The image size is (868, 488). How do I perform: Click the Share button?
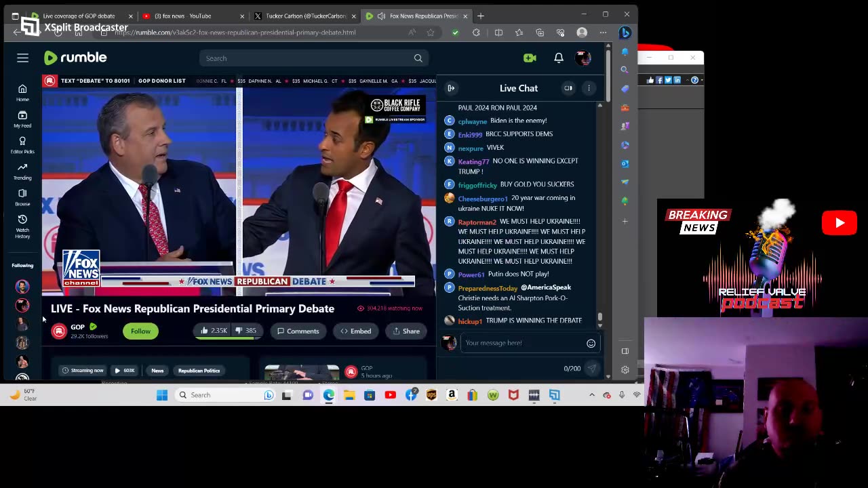406,331
